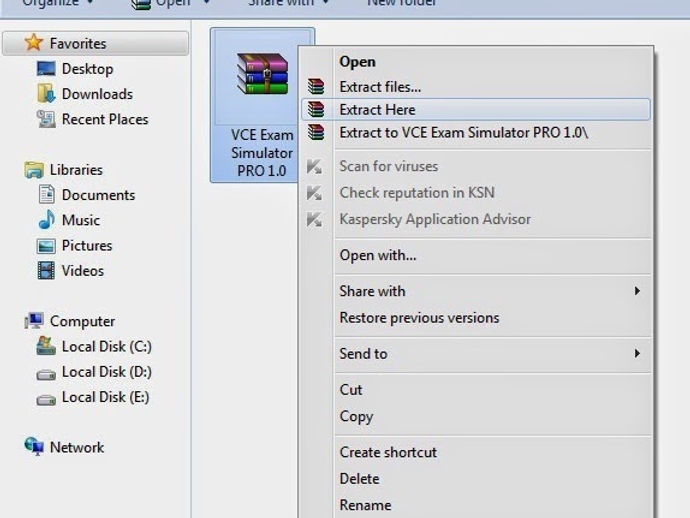Click the Downloads folder icon
Viewport: 690px width, 518px height.
[x=46, y=94]
